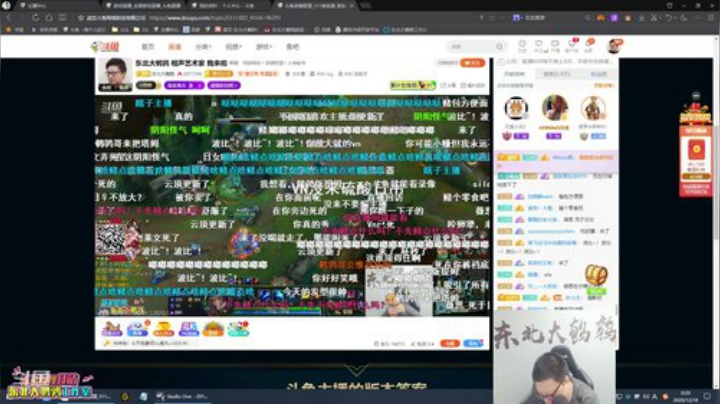Click the page vertical scrollbar
Image resolution: width=720 pixels, height=404 pixels.
715,184
